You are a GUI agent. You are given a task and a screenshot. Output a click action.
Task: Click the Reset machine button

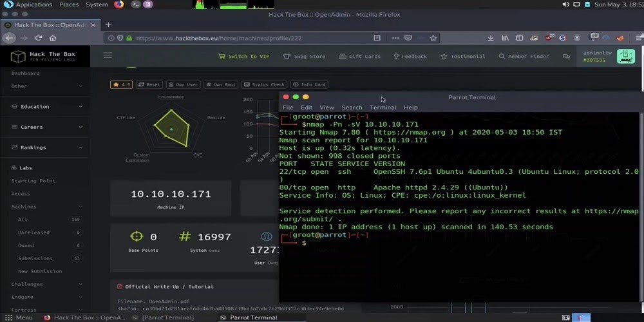pyautogui.click(x=149, y=84)
